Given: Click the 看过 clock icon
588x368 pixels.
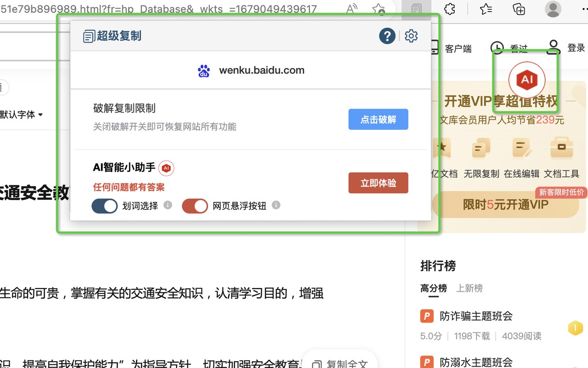Looking at the screenshot, I should [497, 48].
